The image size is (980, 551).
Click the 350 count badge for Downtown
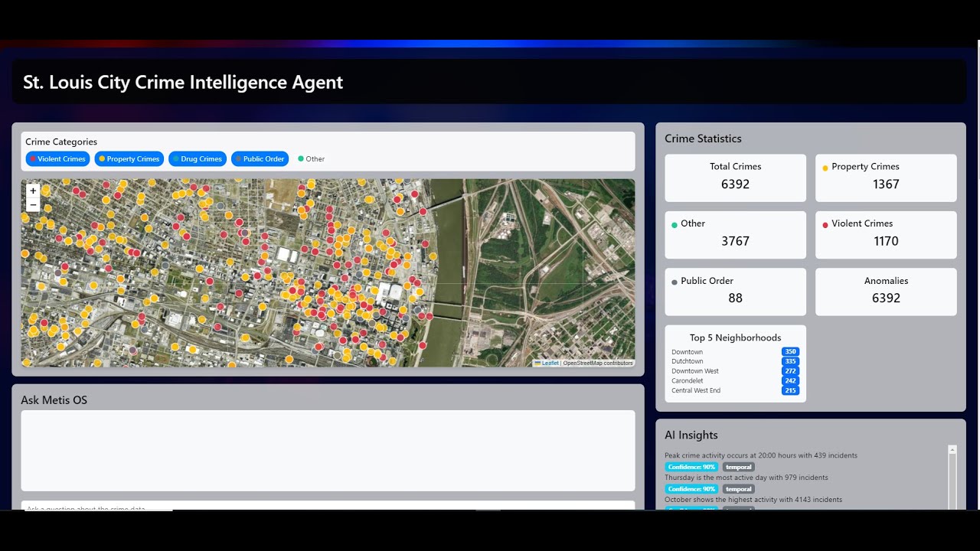(x=791, y=352)
